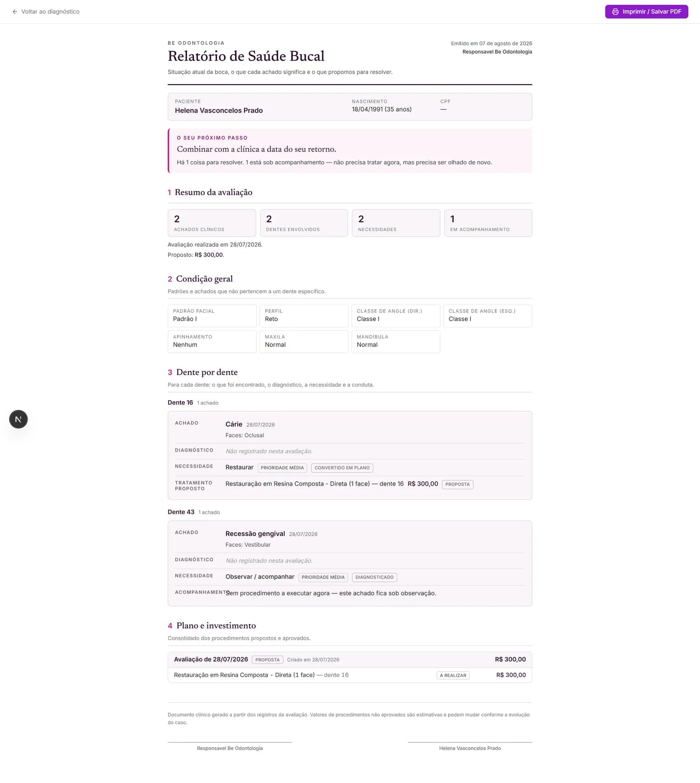Image resolution: width=700 pixels, height=783 pixels.
Task: Click the Dente 43 heading
Action: (x=181, y=512)
